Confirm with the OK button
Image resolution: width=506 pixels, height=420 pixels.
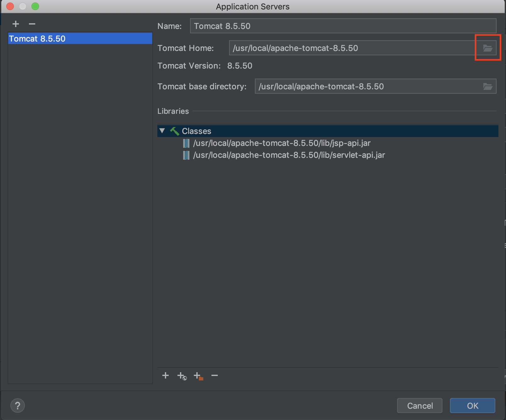(473, 406)
